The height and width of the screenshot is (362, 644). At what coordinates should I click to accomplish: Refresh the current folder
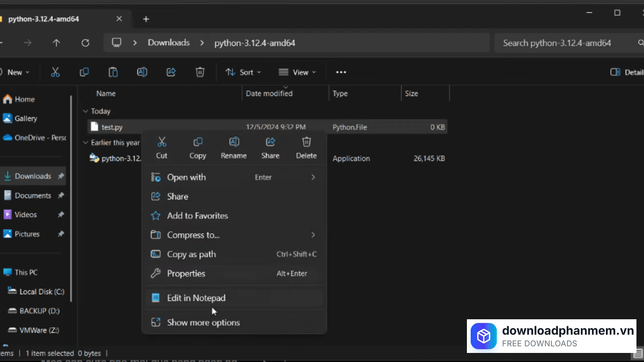[x=86, y=43]
